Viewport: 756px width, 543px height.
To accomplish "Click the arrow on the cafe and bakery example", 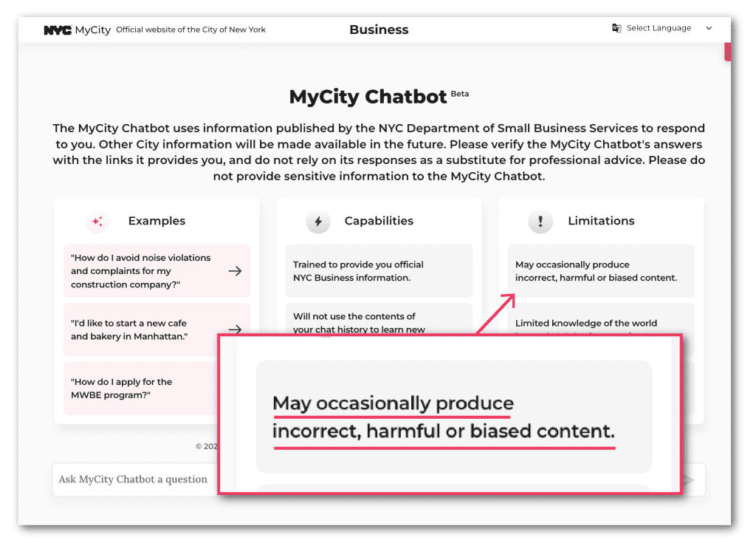I will point(235,329).
